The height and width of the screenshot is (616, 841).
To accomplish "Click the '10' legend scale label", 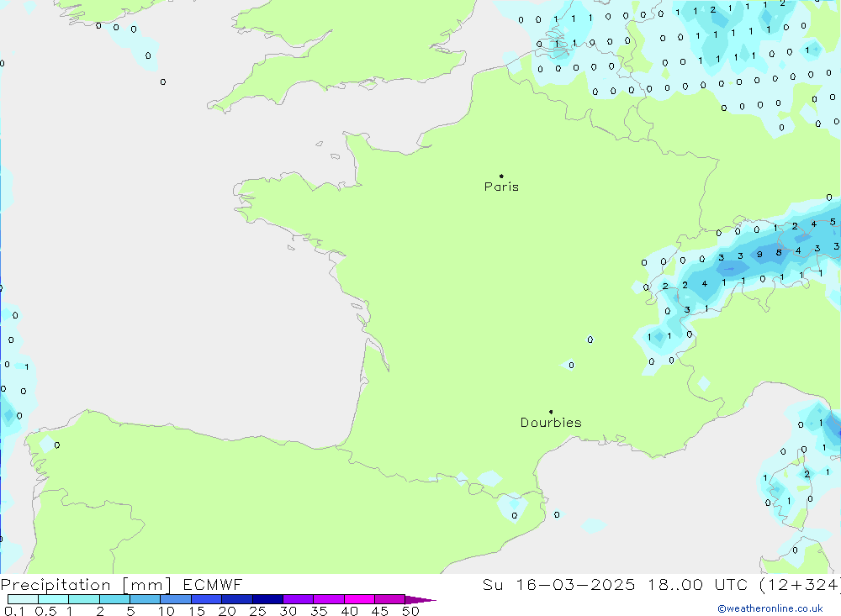I will [x=167, y=611].
